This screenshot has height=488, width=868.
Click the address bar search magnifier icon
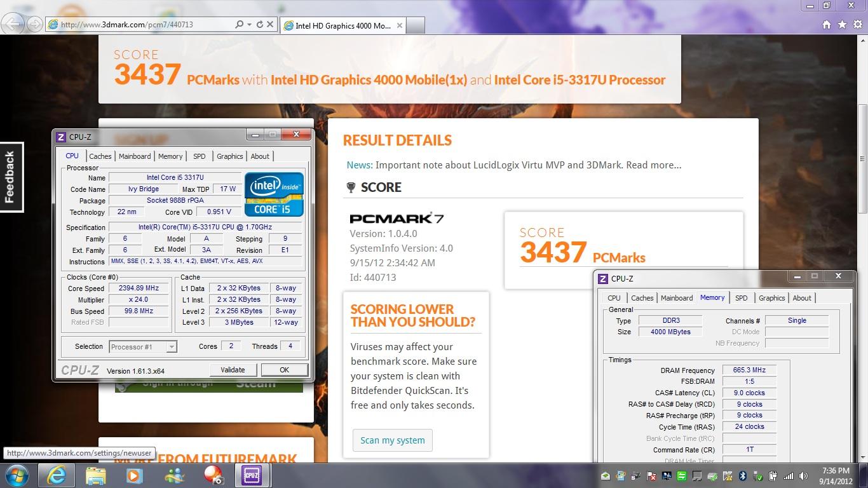coord(239,24)
